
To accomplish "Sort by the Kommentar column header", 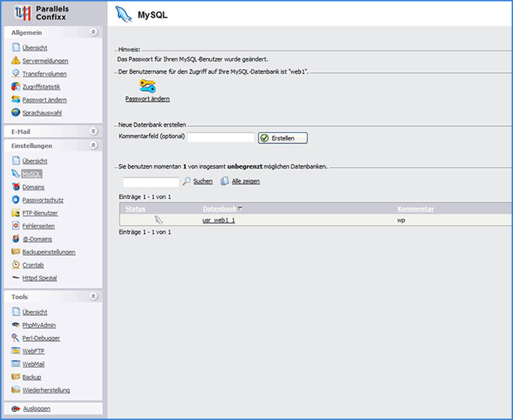I will pyautogui.click(x=415, y=209).
